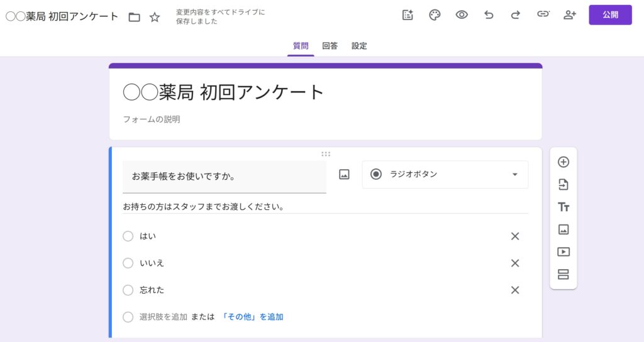Click the import questions icon
The image size is (644, 342).
point(563,185)
